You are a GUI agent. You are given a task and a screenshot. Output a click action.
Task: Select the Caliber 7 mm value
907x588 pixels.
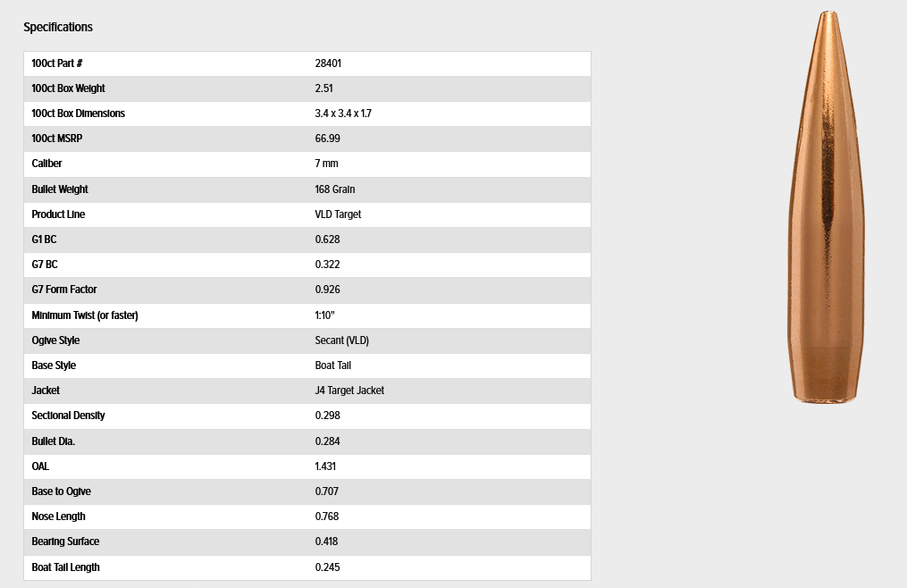click(x=326, y=164)
